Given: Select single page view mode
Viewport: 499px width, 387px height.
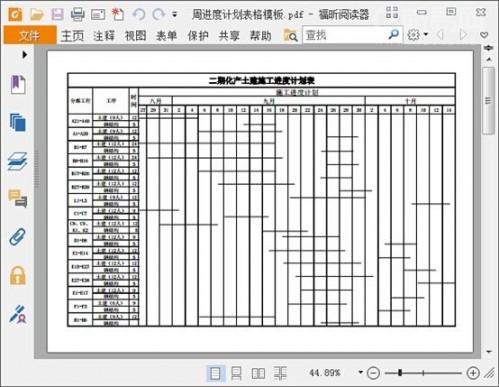Looking at the screenshot, I should 215,373.
